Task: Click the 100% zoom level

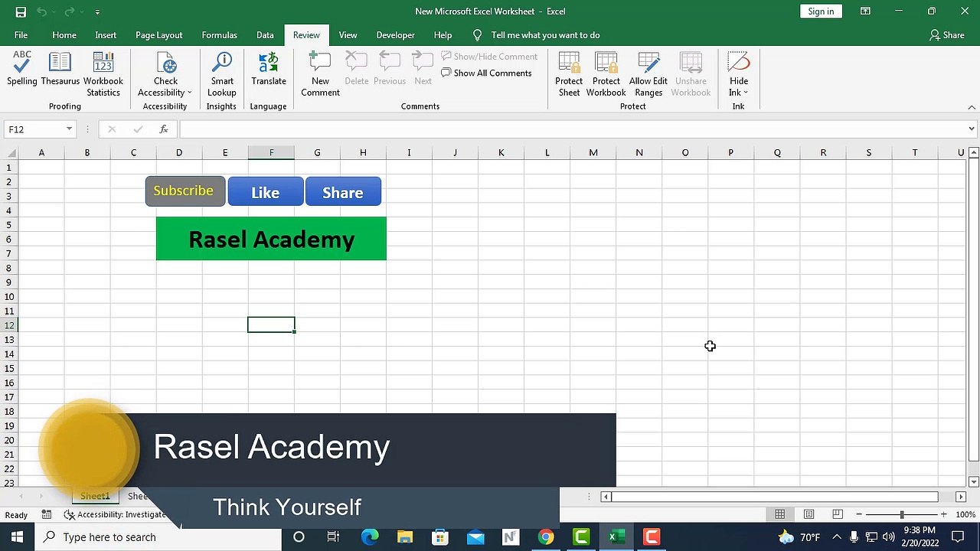Action: click(965, 515)
